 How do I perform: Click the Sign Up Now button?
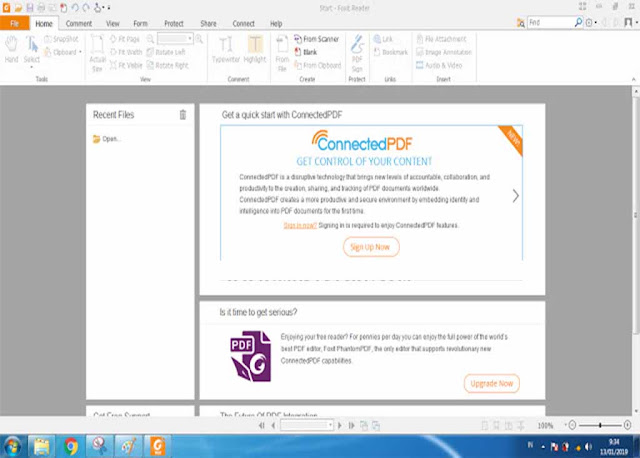point(371,247)
